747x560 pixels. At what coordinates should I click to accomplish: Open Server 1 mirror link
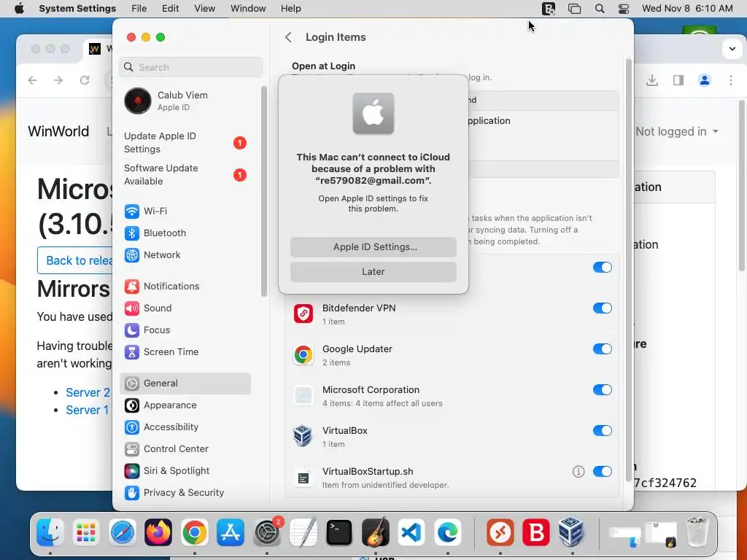pyautogui.click(x=88, y=410)
